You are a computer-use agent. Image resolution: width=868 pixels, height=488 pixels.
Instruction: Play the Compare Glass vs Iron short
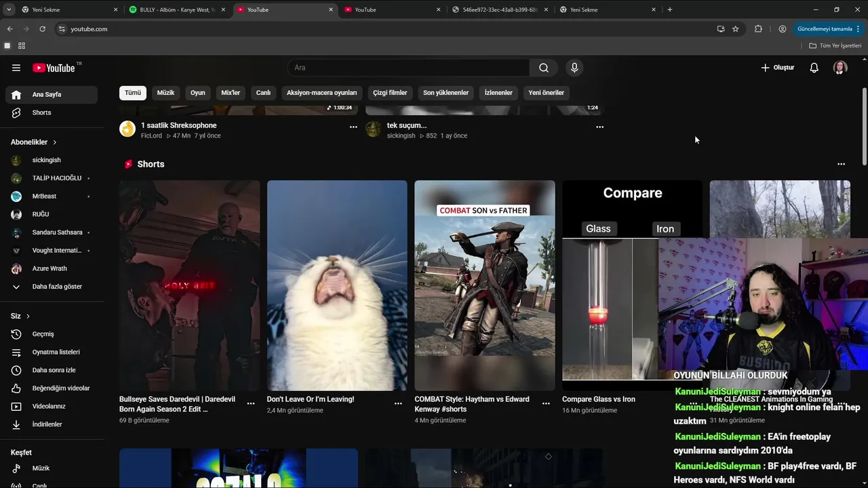(610, 285)
